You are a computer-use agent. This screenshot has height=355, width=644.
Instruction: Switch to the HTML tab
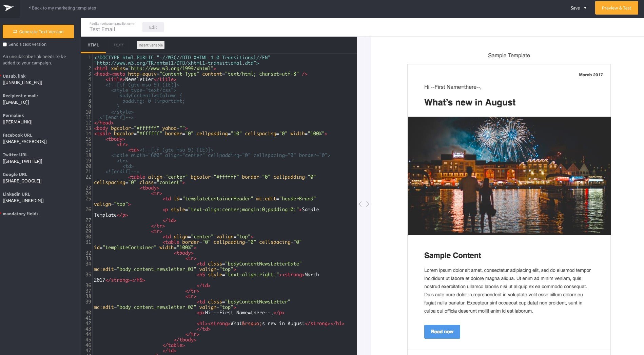pyautogui.click(x=93, y=45)
